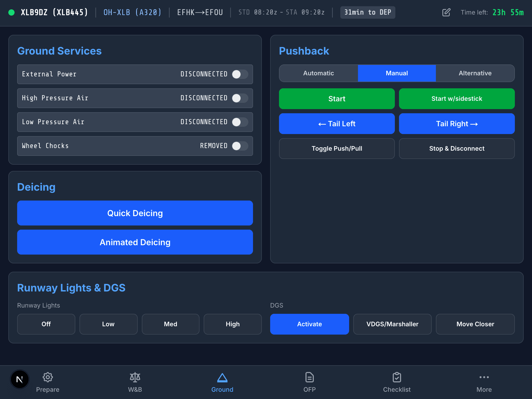Click Stop & Disconnect pushback button

coord(457,149)
